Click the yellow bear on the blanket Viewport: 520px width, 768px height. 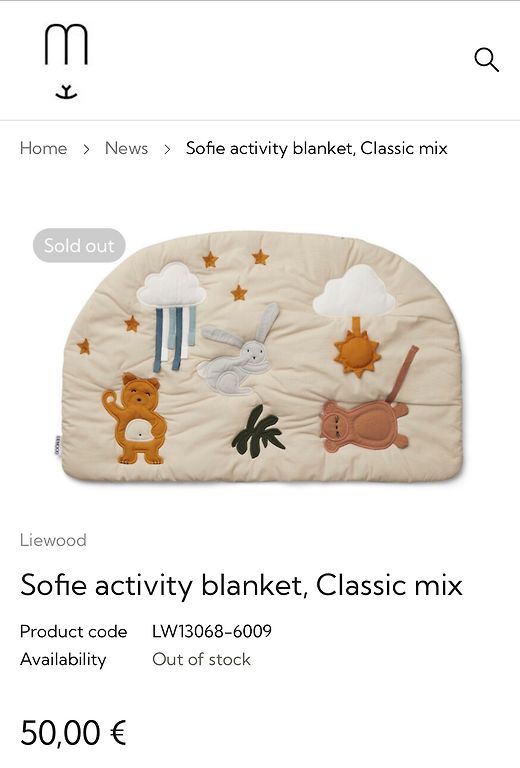[x=135, y=419]
